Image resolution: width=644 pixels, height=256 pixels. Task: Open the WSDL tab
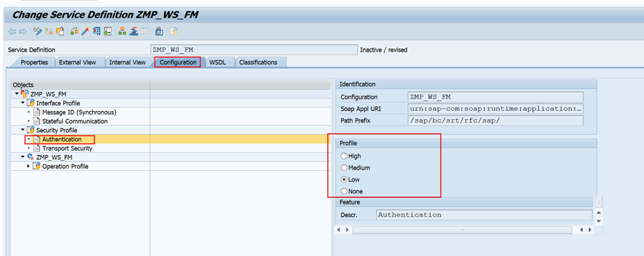coord(217,63)
